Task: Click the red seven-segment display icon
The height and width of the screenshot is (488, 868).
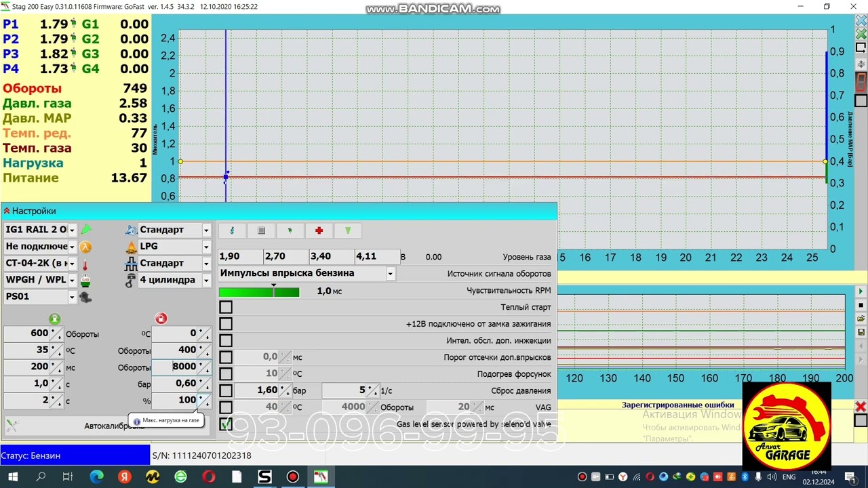Action: [x=861, y=83]
